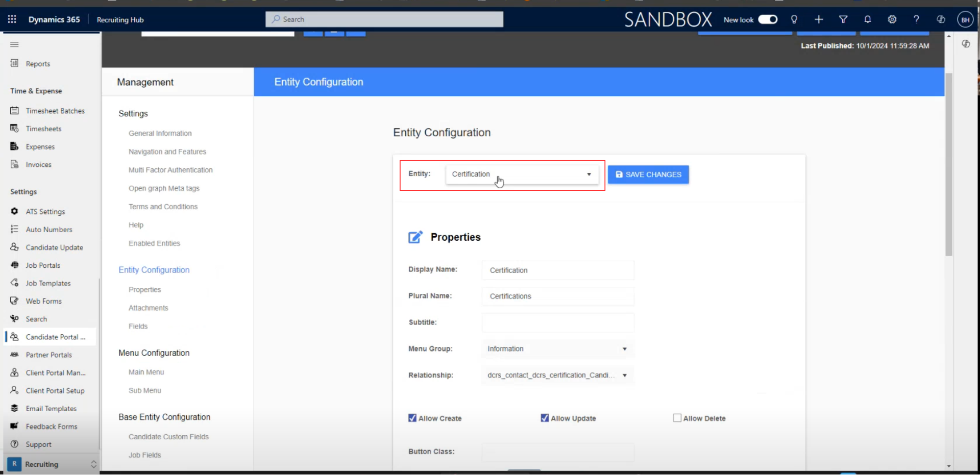980x475 pixels.
Task: Open the question mark help icon
Action: click(x=916, y=19)
